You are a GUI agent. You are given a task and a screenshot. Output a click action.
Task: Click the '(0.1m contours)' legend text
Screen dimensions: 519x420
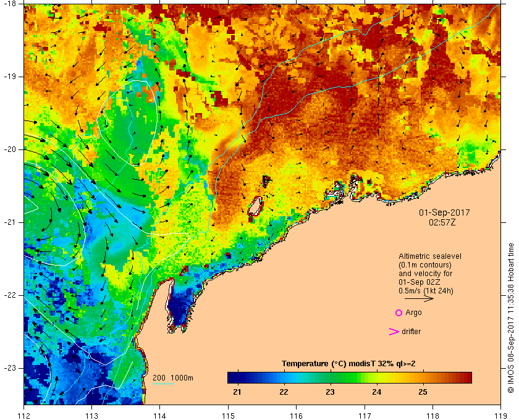(x=425, y=265)
